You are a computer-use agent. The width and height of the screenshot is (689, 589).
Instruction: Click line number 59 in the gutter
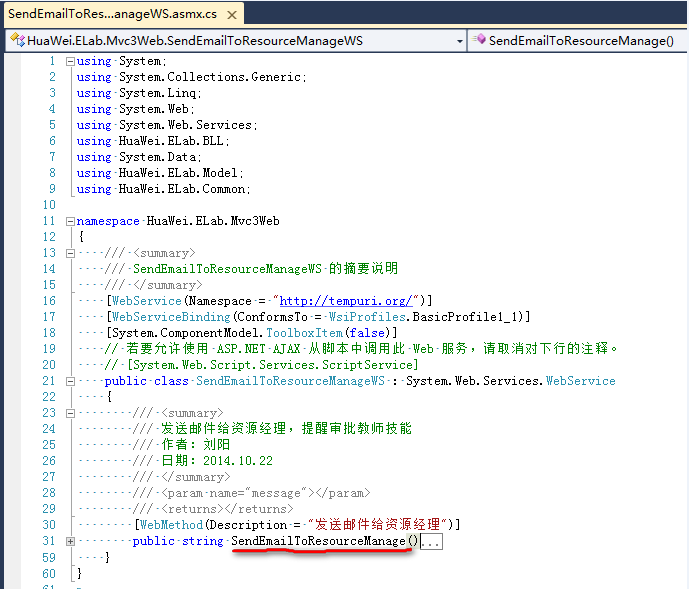point(49,558)
